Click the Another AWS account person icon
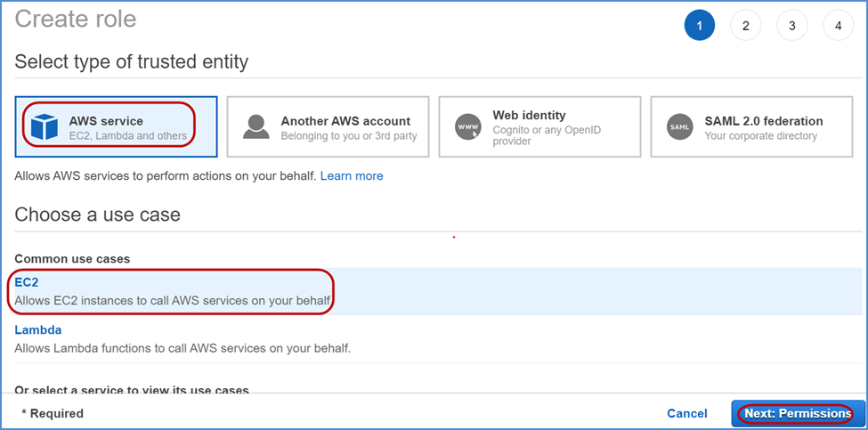Viewport: 868px width, 430px height. point(256,126)
